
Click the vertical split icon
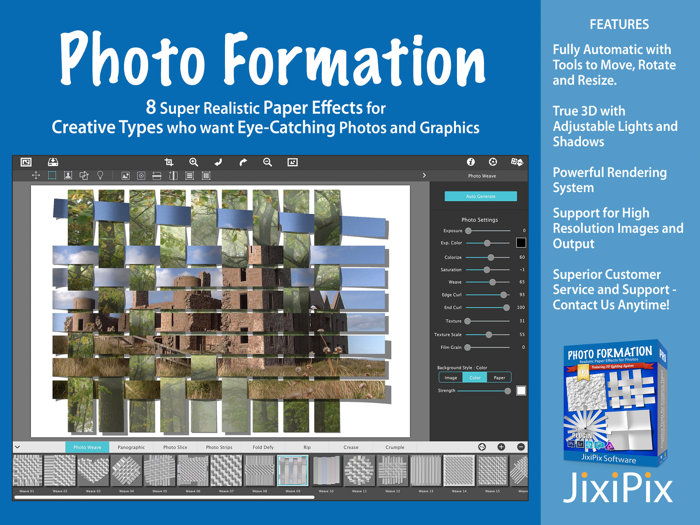[x=173, y=176]
